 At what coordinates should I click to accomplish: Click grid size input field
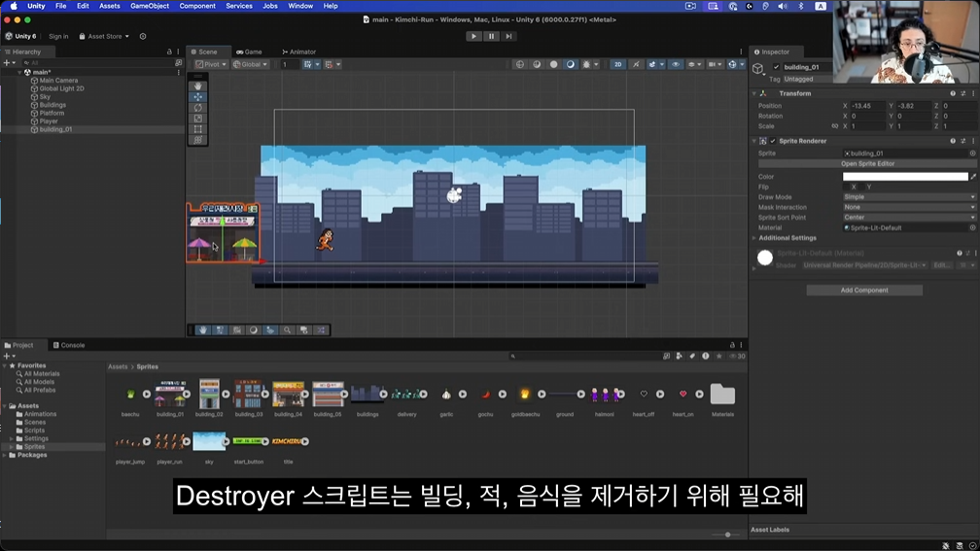[x=288, y=64]
